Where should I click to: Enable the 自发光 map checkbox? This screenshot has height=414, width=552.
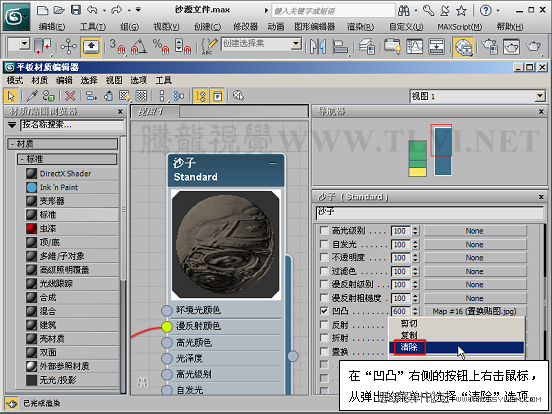pyautogui.click(x=324, y=244)
